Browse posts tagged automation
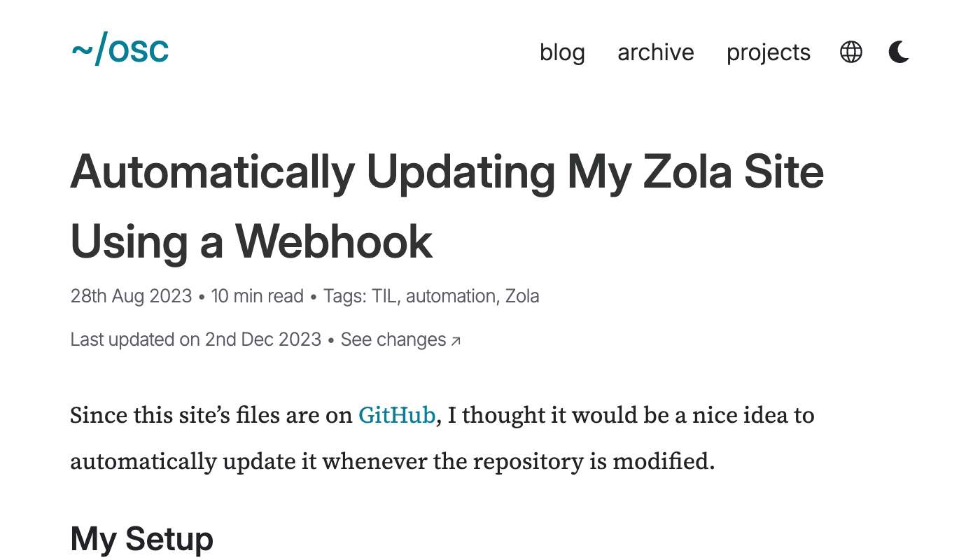 tap(451, 296)
